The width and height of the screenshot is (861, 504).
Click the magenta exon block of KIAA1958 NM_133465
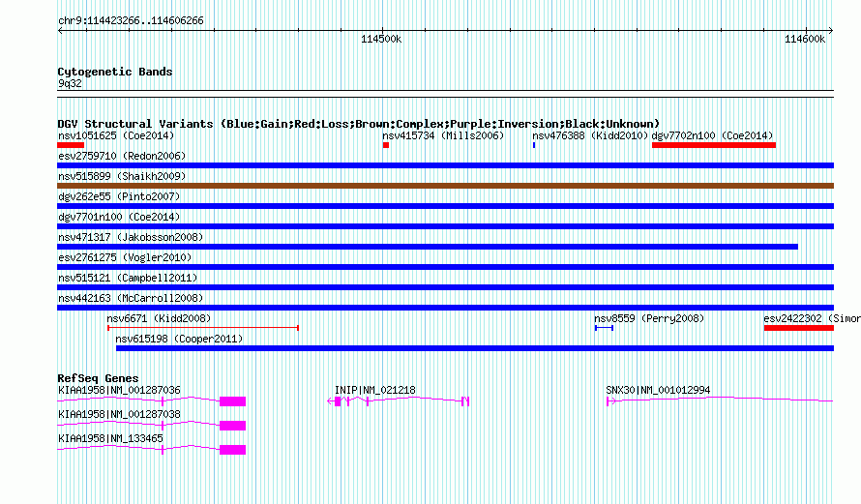(x=233, y=450)
